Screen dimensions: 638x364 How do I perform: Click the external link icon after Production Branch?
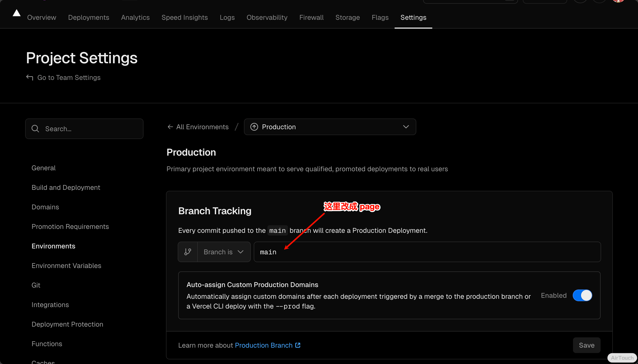298,345
